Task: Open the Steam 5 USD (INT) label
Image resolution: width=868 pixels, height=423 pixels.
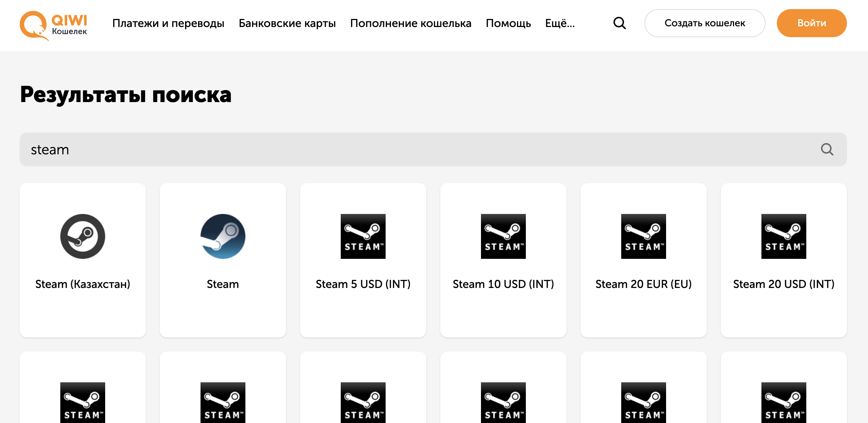Action: 363,284
